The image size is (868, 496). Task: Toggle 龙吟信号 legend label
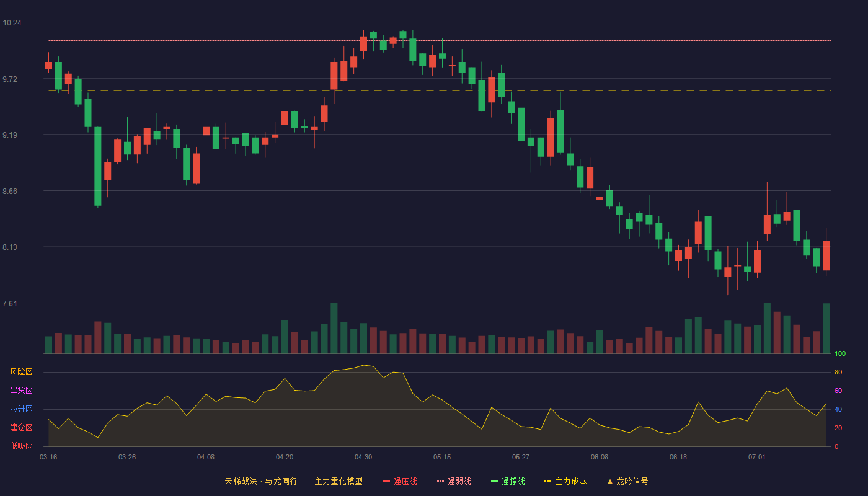click(x=632, y=481)
